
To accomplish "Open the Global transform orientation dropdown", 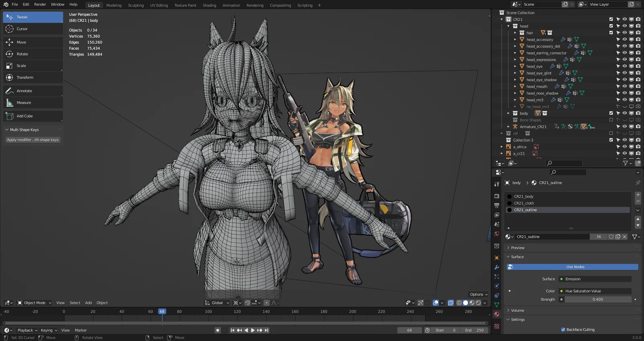I will pyautogui.click(x=217, y=303).
